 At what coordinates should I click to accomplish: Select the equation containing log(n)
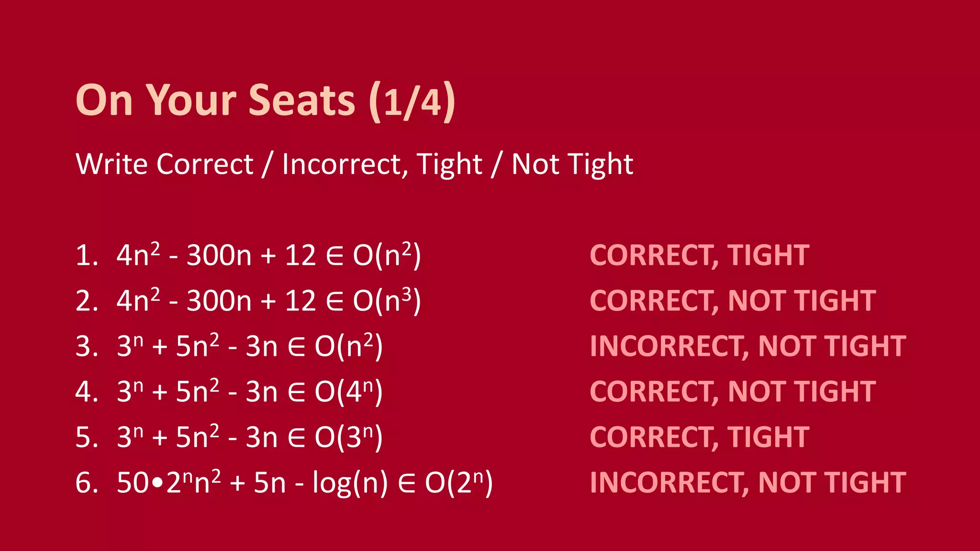[x=304, y=483]
